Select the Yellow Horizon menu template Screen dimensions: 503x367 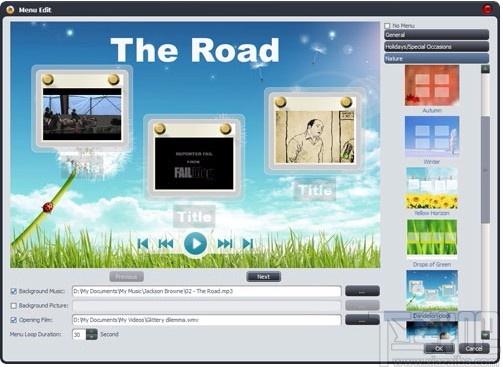(x=432, y=188)
